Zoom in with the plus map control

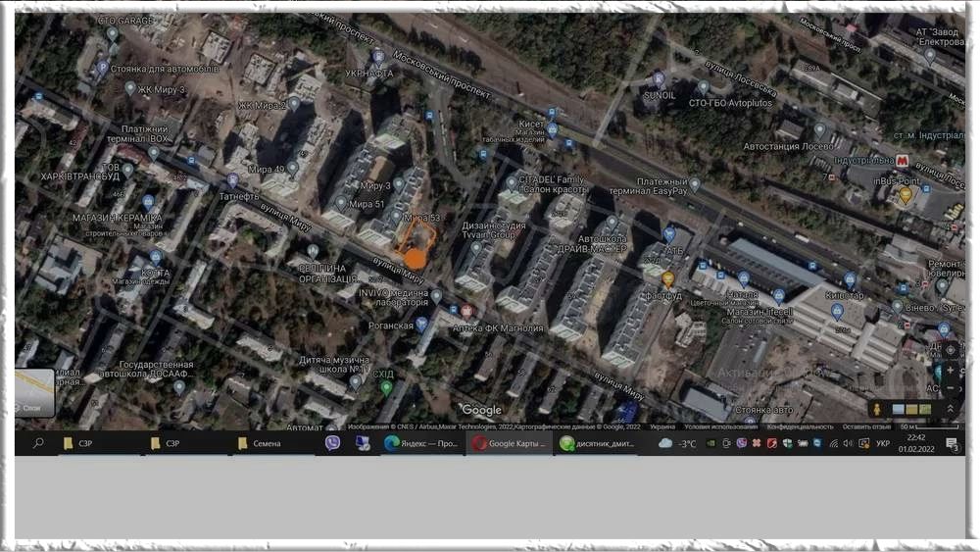click(x=950, y=371)
